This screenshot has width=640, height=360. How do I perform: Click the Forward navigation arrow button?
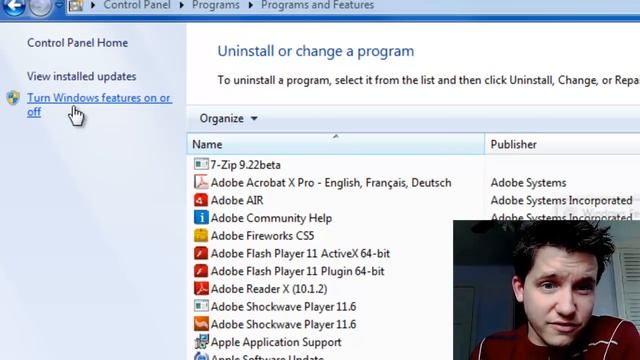pyautogui.click(x=40, y=6)
